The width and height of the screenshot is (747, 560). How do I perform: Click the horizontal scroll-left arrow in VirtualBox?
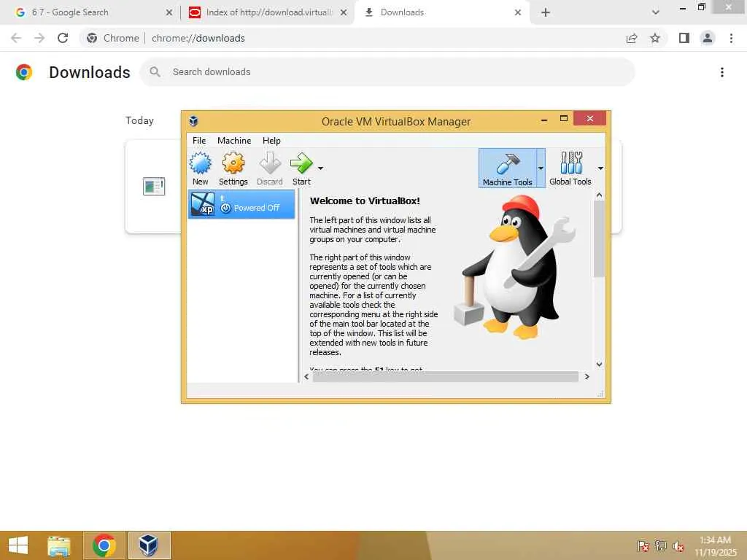click(x=306, y=377)
